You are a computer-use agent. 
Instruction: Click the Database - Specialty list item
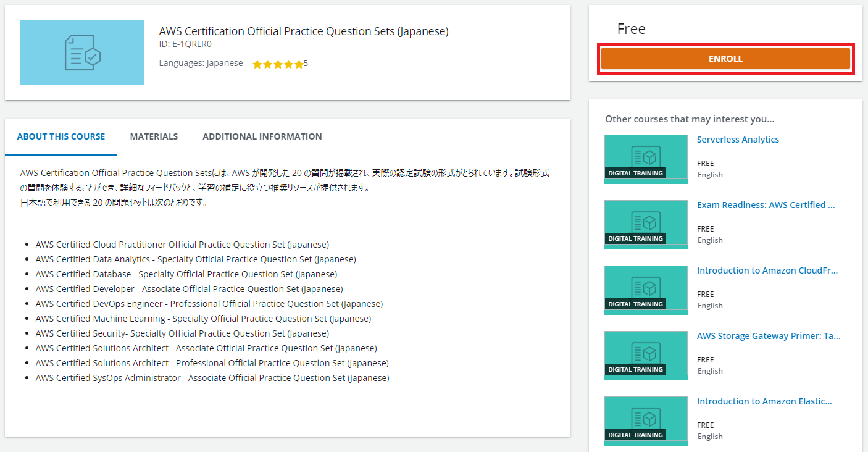pyautogui.click(x=186, y=274)
